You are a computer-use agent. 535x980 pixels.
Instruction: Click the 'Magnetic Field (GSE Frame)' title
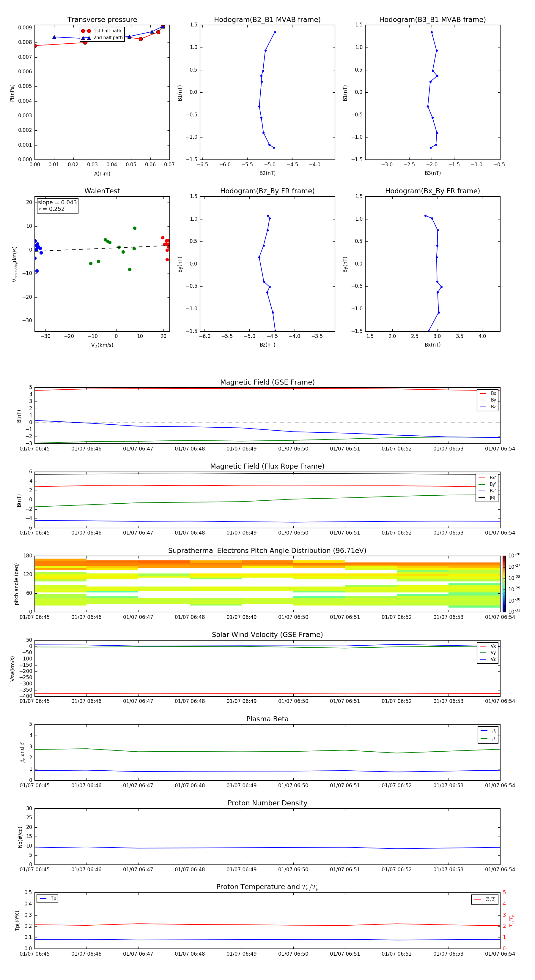[267, 382]
